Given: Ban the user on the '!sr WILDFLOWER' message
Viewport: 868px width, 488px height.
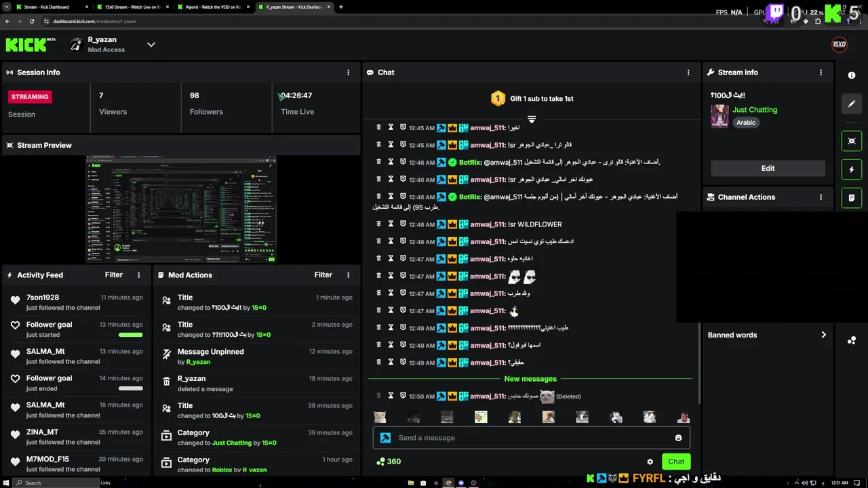Looking at the screenshot, I should point(403,224).
